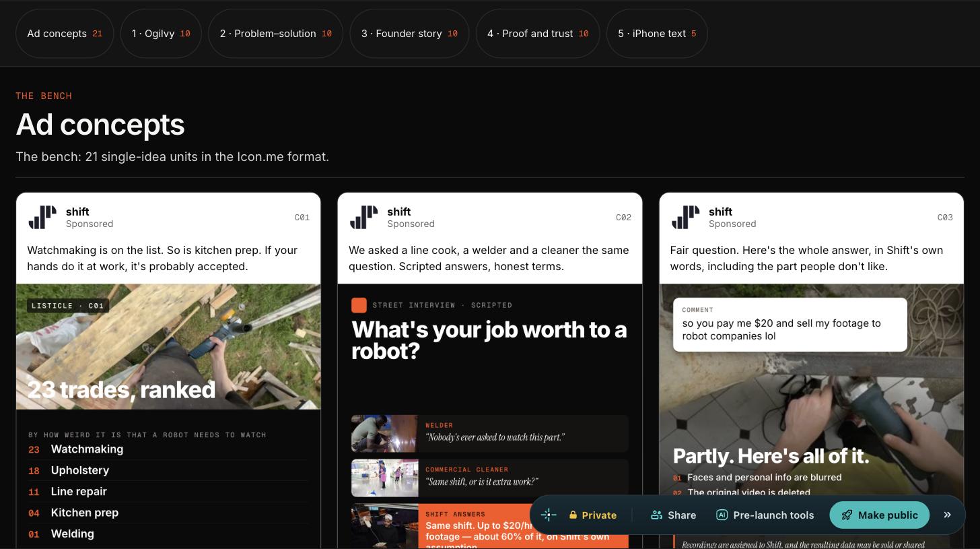Click the orange square Street Interview icon
Image resolution: width=980 pixels, height=549 pixels.
click(359, 305)
